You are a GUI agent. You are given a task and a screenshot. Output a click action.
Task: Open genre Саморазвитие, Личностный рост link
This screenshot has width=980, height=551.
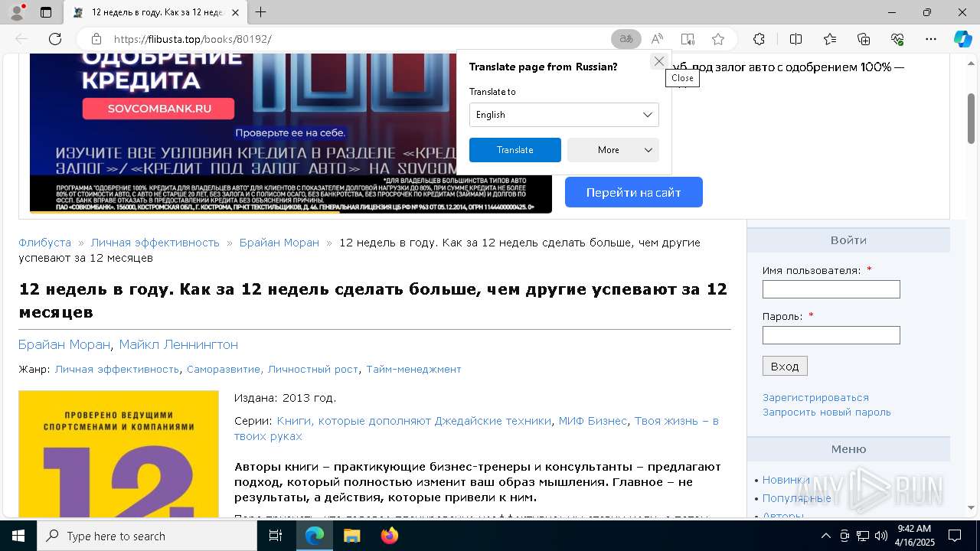point(273,369)
